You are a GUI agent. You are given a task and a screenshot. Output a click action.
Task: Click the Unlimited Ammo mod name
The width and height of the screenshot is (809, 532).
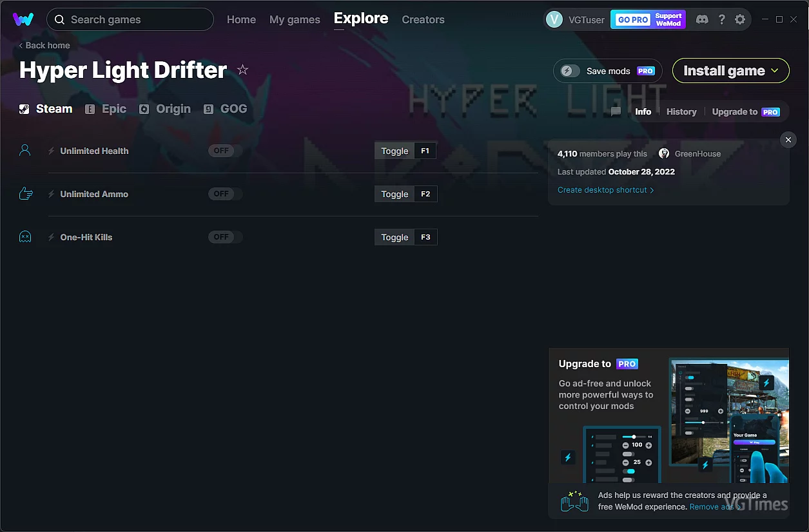[94, 194]
